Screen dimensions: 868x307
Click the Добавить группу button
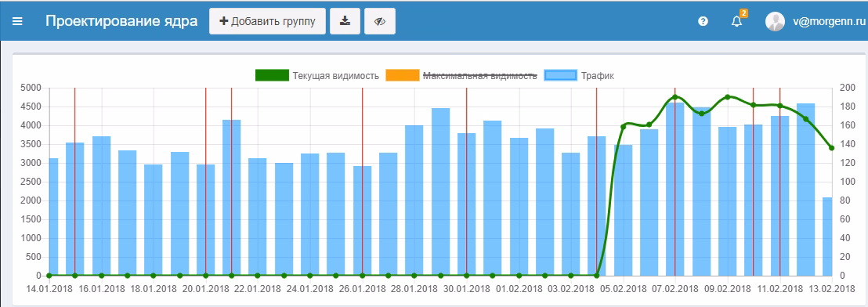[267, 22]
